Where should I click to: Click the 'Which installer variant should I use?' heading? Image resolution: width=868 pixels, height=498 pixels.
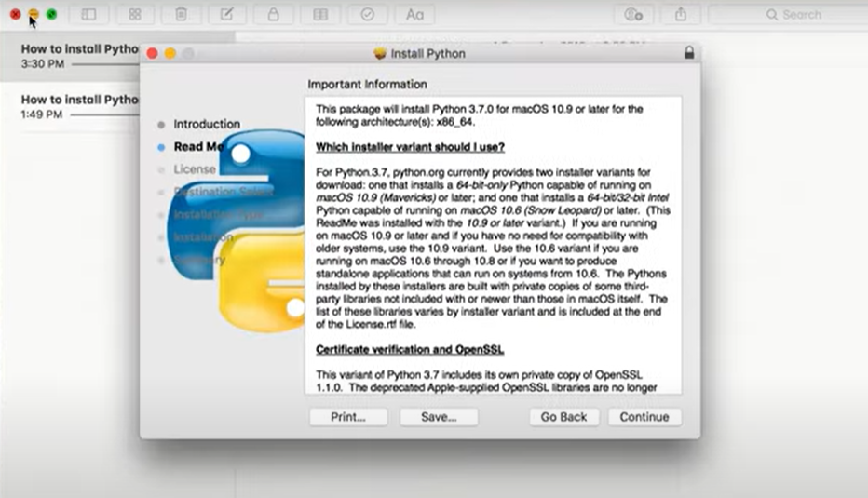tap(410, 147)
